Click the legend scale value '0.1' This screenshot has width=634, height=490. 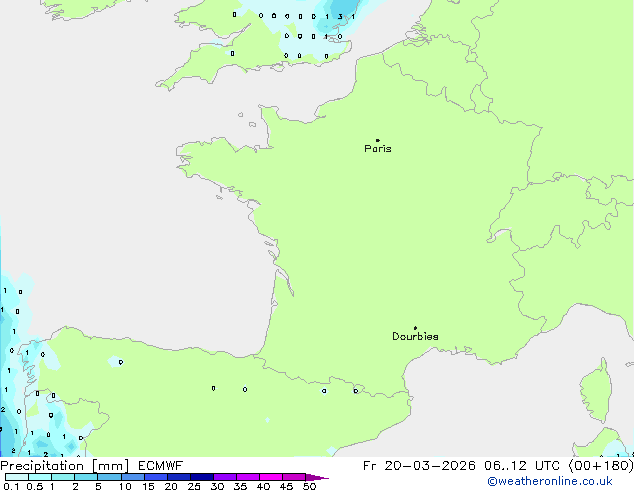11,486
